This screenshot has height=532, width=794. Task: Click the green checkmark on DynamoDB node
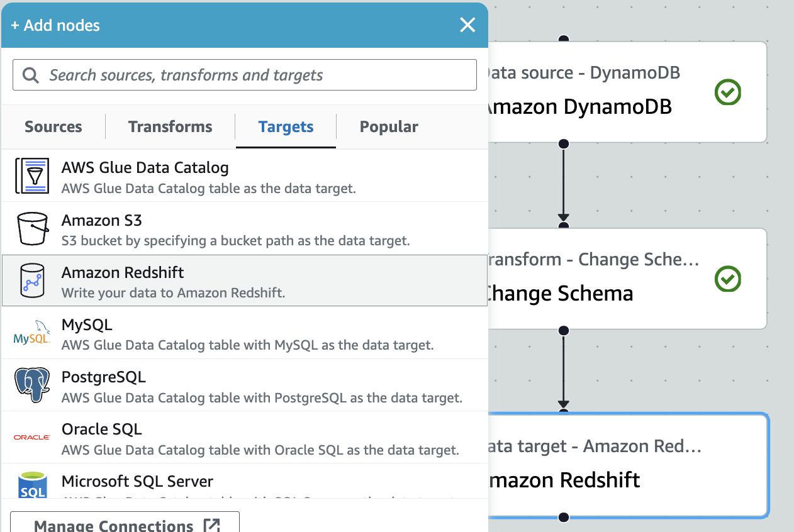click(x=728, y=92)
